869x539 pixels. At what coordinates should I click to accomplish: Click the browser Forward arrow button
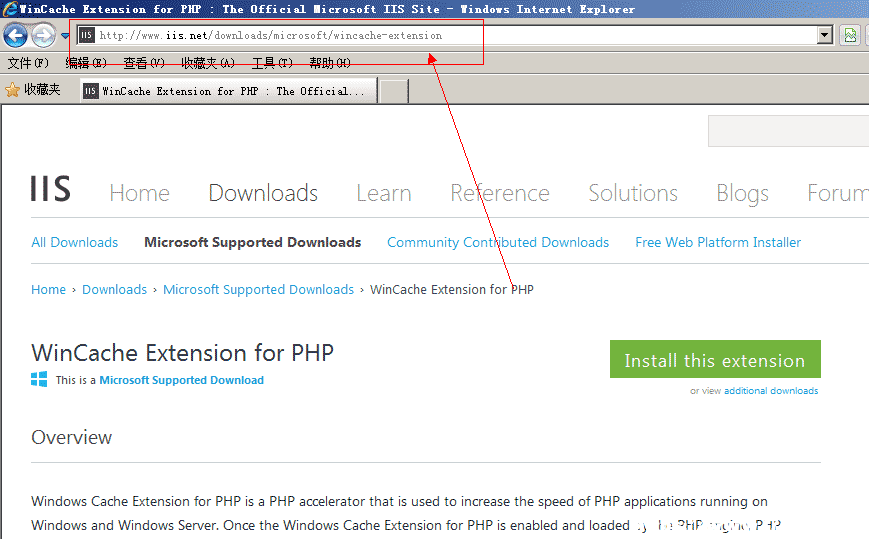click(43, 36)
